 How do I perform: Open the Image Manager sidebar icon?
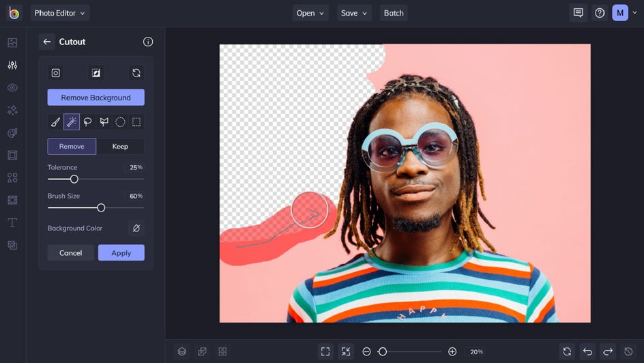pos(12,42)
